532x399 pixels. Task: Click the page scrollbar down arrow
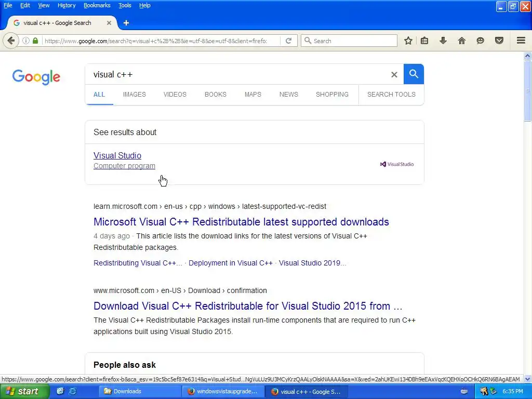pyautogui.click(x=528, y=379)
